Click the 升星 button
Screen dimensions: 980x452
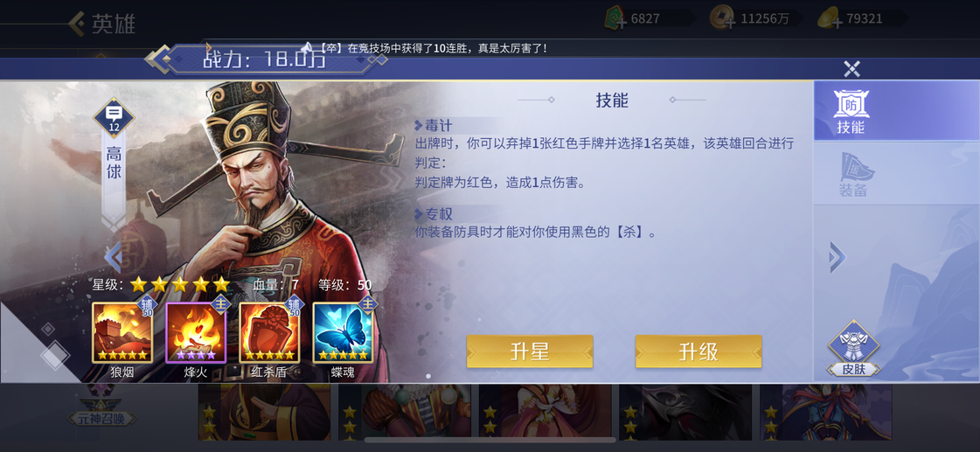530,352
